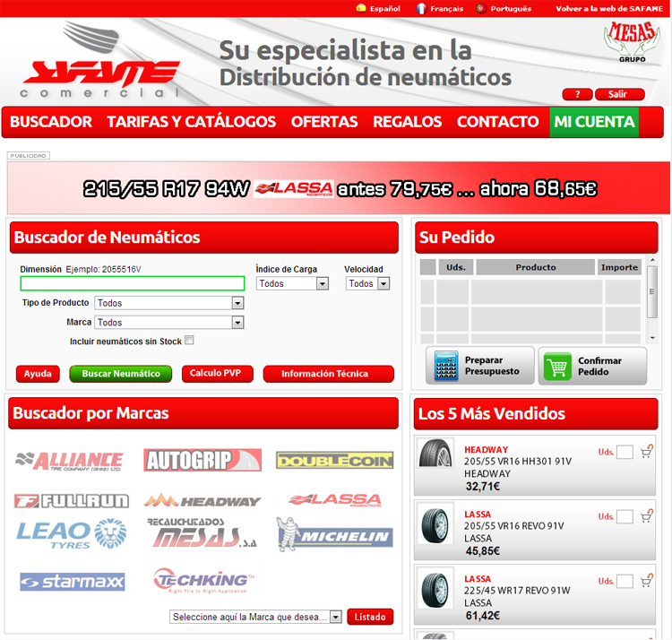Select the Fullrun brand logo
Screen dimensions: 672x640
tap(71, 500)
